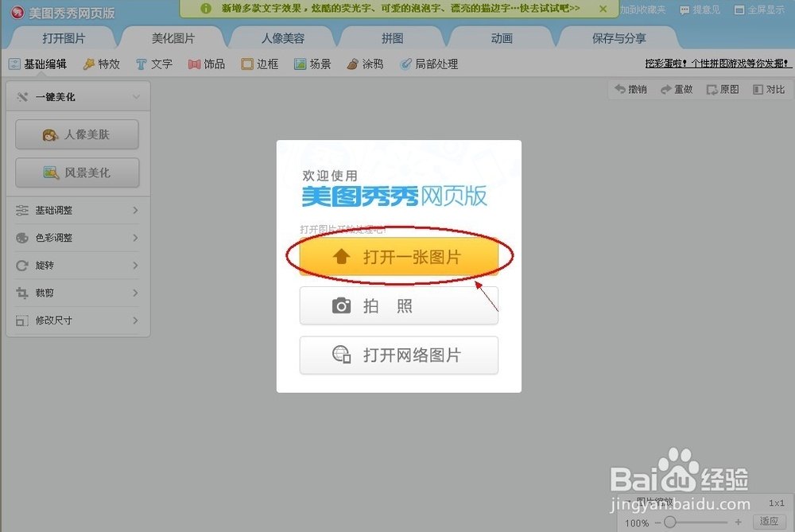Open the 挖彩蛋 puzzle game promotion link

click(x=717, y=64)
